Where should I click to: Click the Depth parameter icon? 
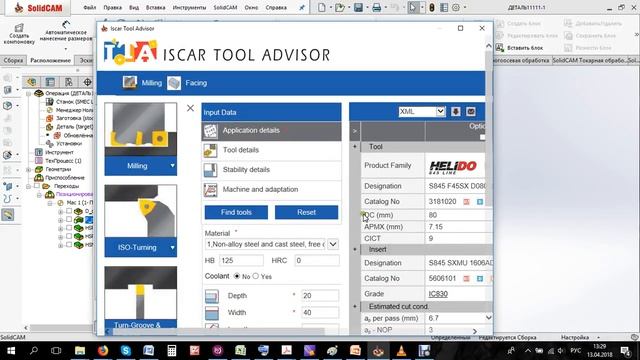pos(211,296)
